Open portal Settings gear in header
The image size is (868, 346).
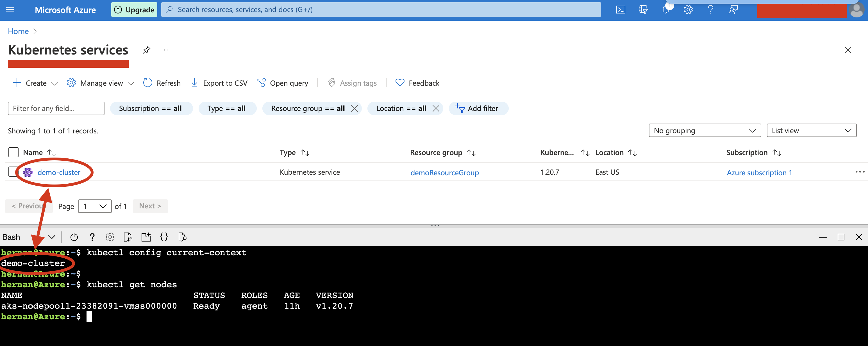[x=688, y=10]
